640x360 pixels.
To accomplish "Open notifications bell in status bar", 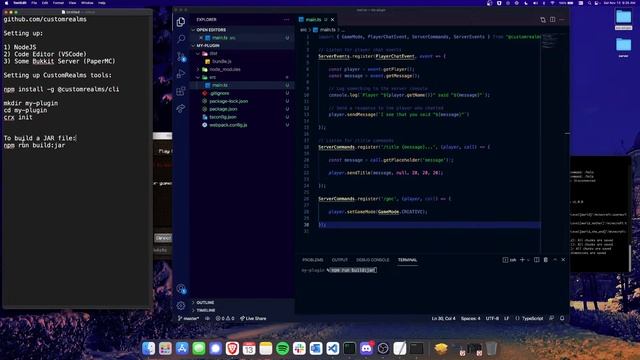I will tap(562, 318).
